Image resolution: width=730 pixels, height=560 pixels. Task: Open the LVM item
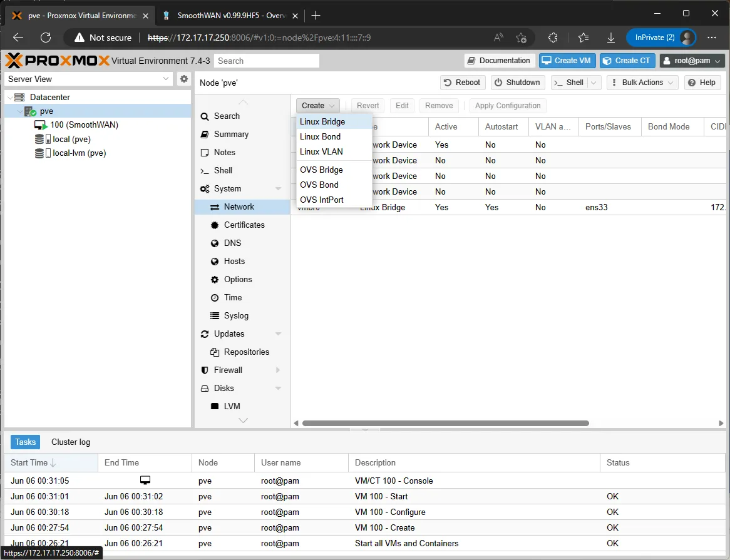click(x=242, y=407)
